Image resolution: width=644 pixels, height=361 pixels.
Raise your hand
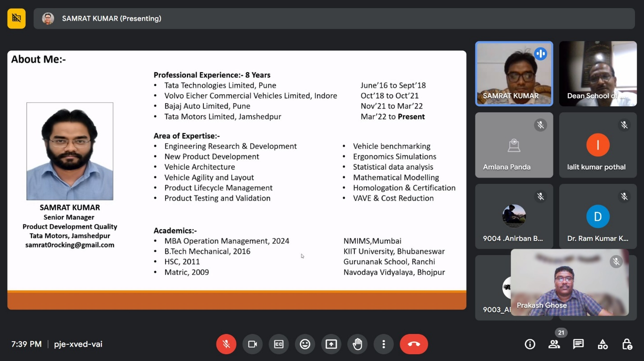357,344
